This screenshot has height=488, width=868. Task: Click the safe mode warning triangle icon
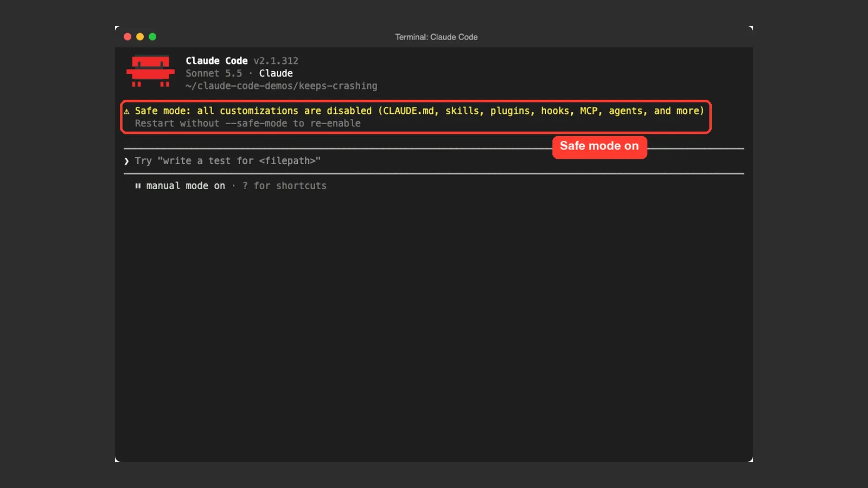tap(126, 111)
